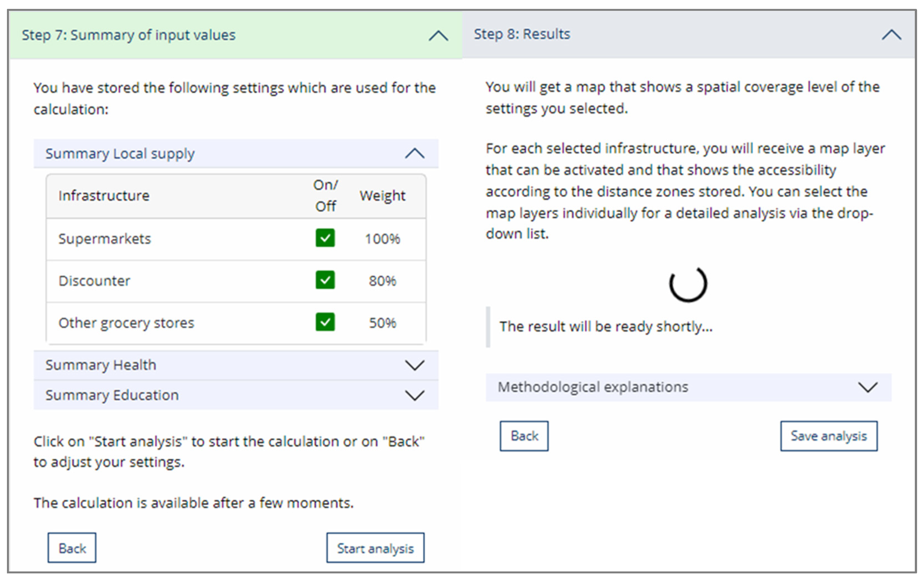Click the Supermarkets 100% weight value

(382, 239)
